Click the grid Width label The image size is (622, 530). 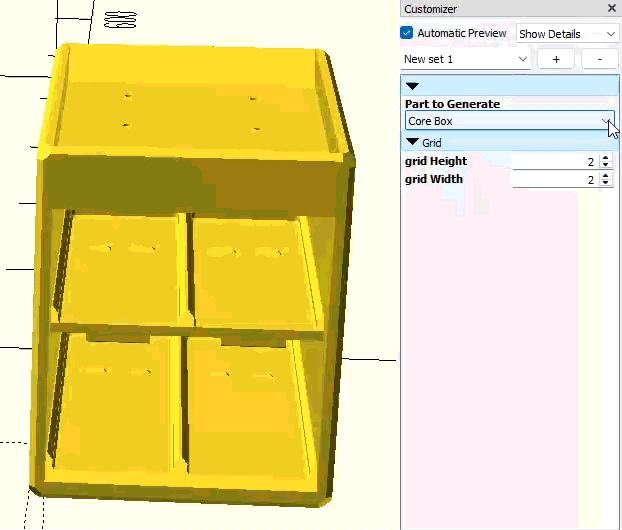coord(434,179)
